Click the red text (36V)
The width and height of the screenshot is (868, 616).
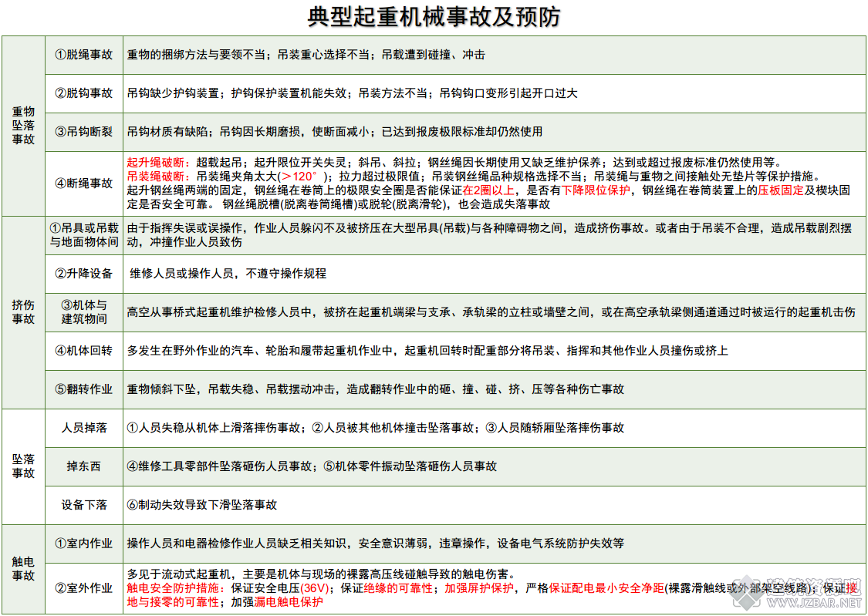[x=315, y=588]
